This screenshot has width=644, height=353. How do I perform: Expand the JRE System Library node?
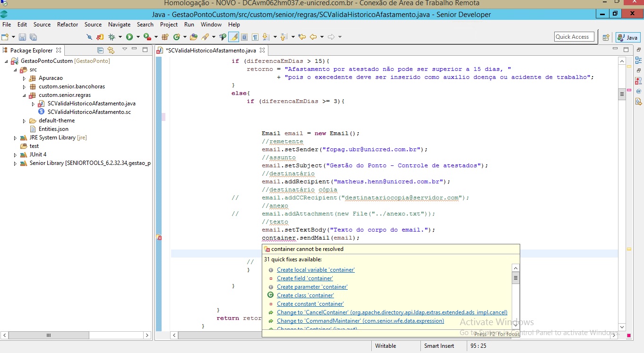[x=16, y=138]
